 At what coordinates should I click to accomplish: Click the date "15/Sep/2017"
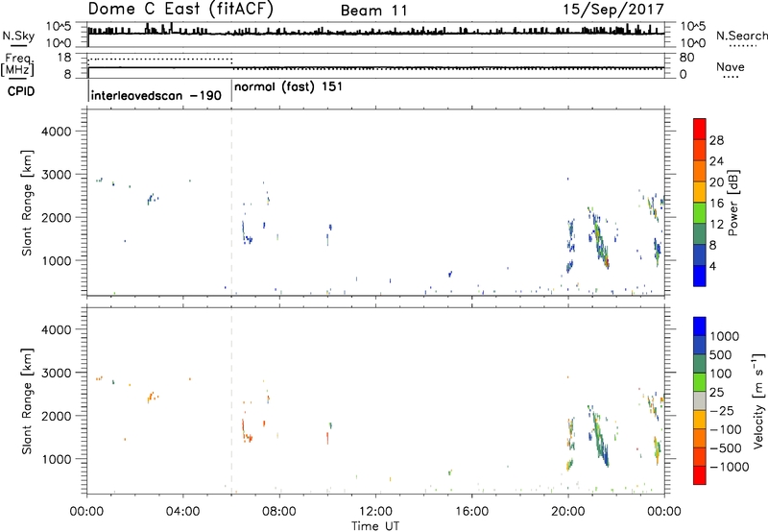pyautogui.click(x=613, y=9)
